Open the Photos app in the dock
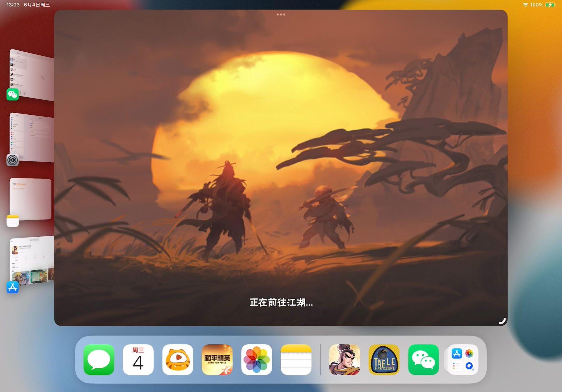The image size is (562, 392). click(x=257, y=360)
